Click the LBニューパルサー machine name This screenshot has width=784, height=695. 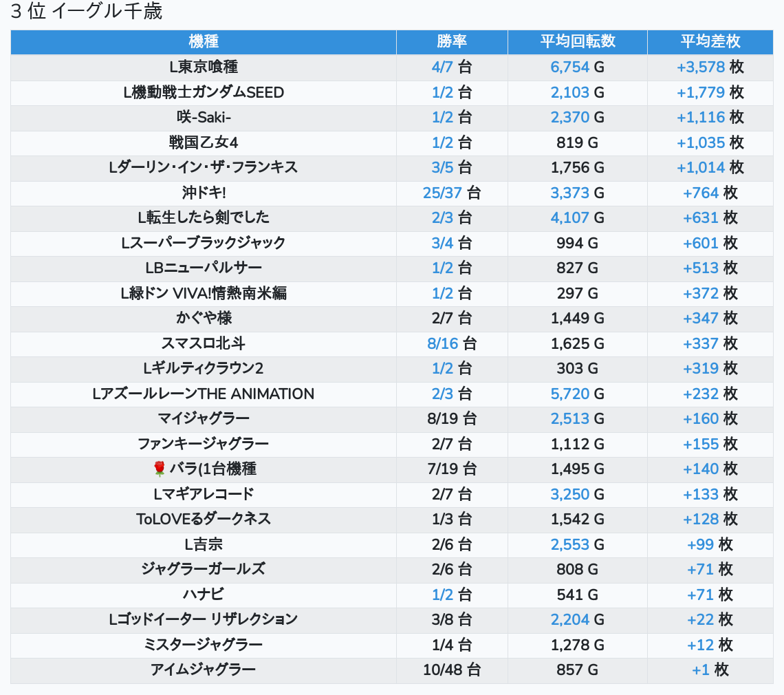[x=204, y=268]
